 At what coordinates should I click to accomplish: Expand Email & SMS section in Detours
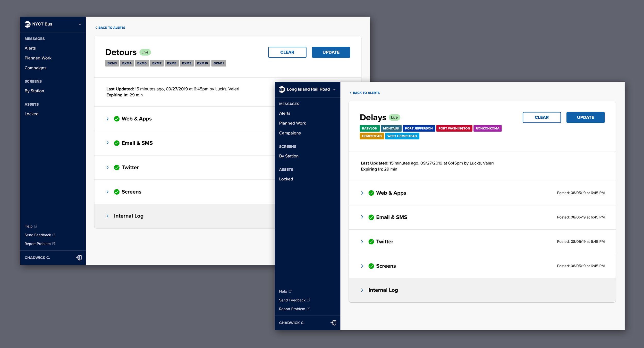tap(107, 143)
